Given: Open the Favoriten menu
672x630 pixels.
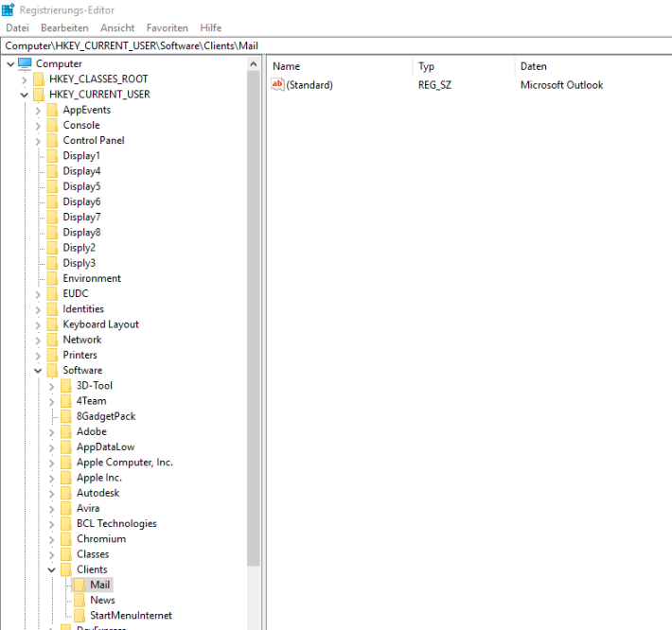Looking at the screenshot, I should pos(168,27).
